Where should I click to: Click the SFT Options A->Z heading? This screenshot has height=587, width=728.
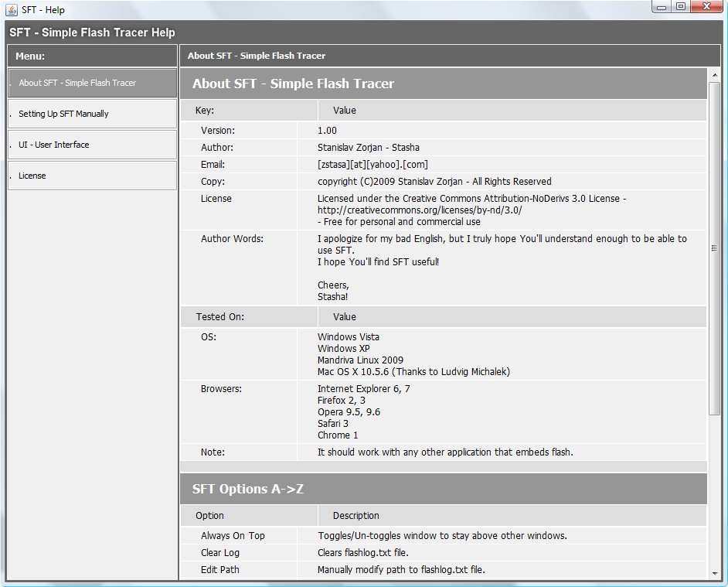248,489
